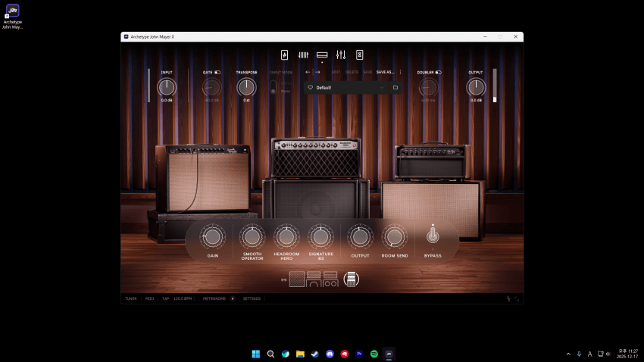
Task: Click the heart favorite icon beside Default preset
Action: tap(310, 88)
